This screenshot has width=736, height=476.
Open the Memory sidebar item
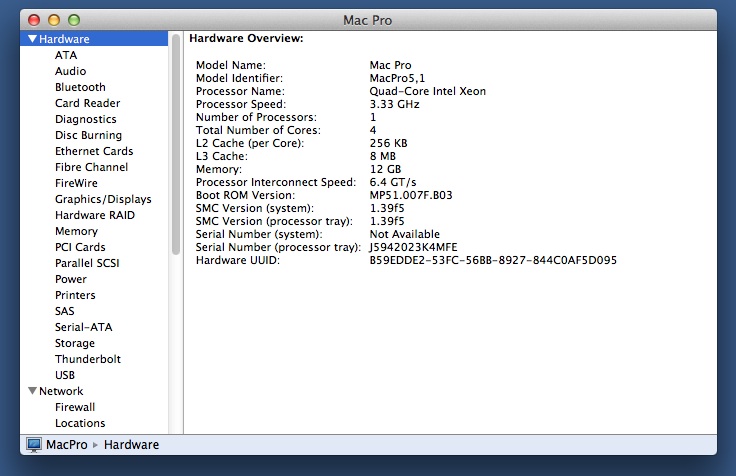(x=77, y=231)
